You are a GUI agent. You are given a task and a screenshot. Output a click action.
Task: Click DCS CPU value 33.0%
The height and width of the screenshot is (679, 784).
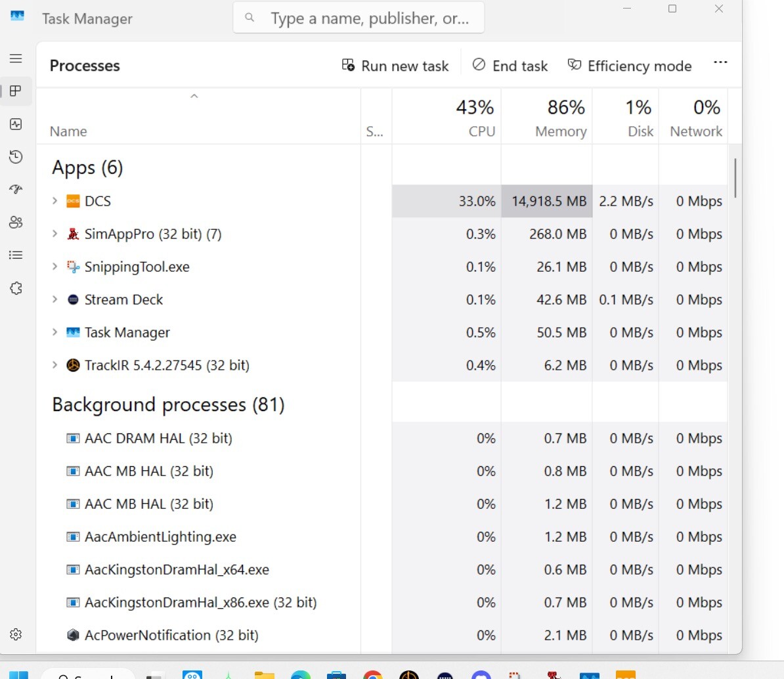tap(477, 201)
